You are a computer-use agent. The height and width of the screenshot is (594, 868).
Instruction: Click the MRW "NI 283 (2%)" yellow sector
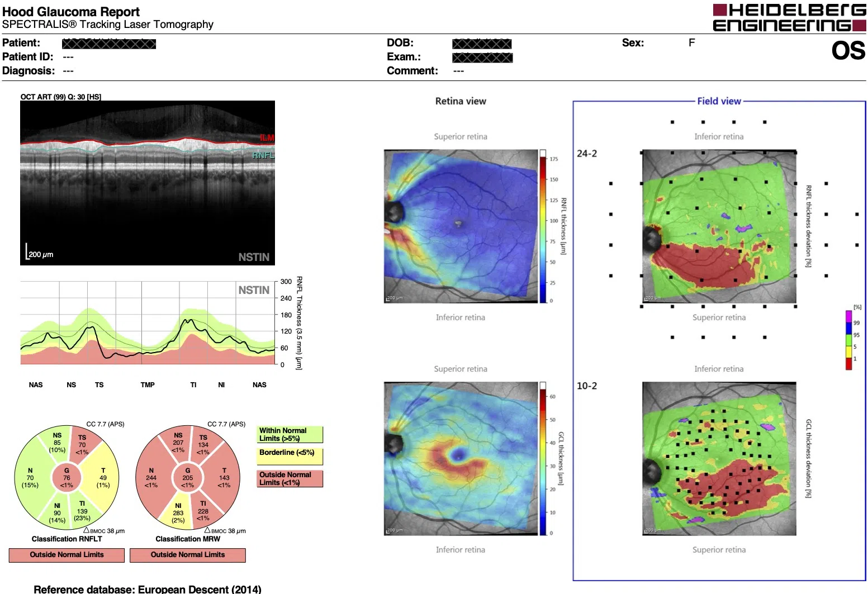[x=178, y=513]
